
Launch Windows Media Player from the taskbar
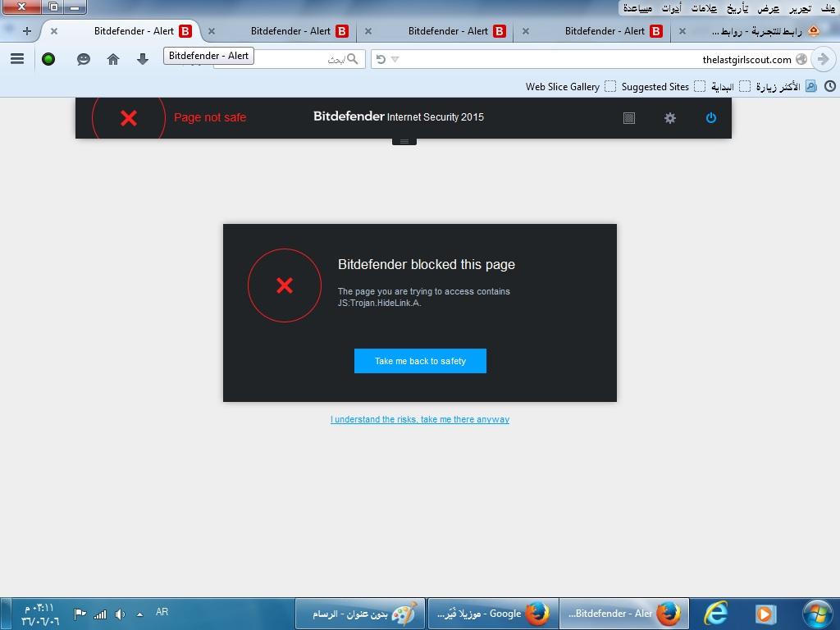coord(765,613)
